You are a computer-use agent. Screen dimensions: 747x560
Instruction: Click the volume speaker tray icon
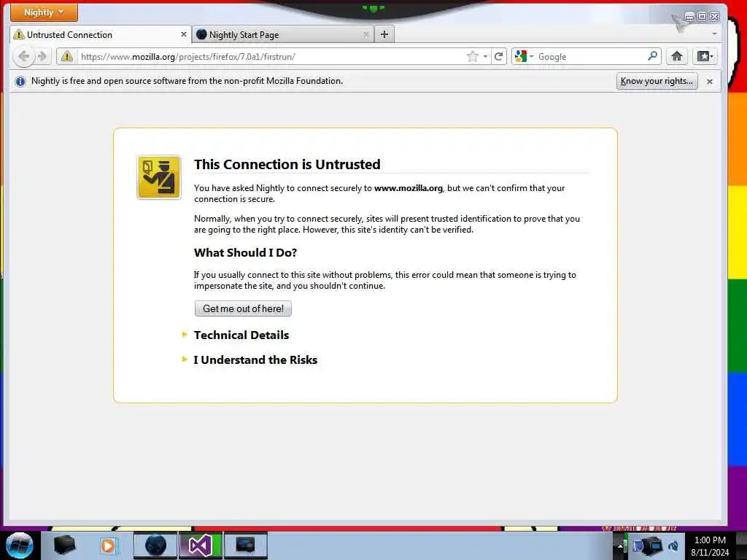coord(673,546)
